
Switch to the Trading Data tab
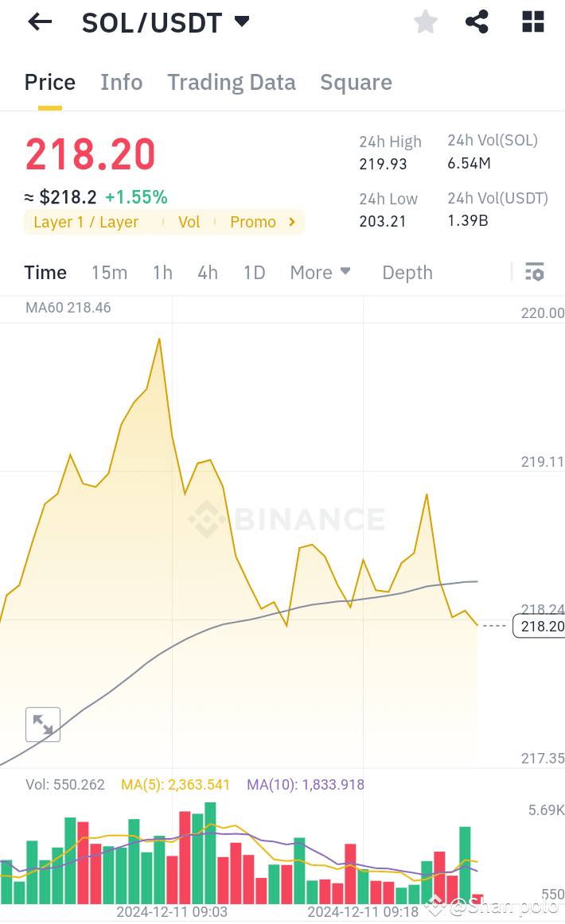click(231, 82)
